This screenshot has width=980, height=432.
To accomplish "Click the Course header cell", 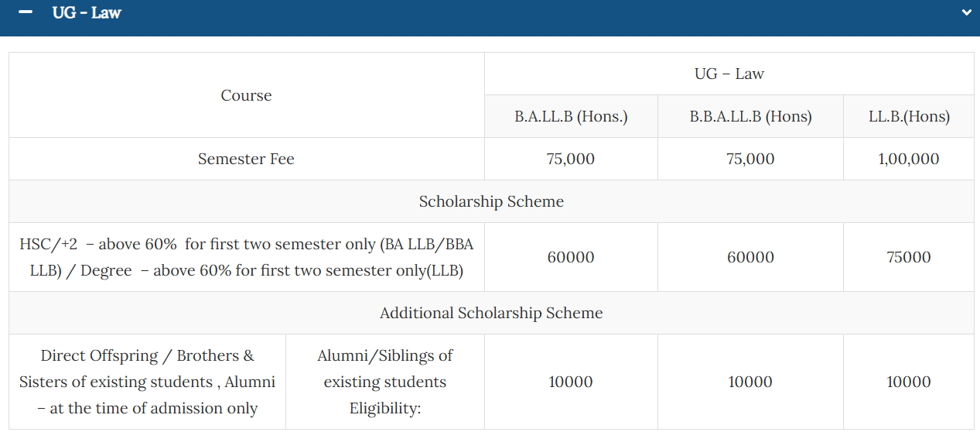I will click(x=246, y=95).
